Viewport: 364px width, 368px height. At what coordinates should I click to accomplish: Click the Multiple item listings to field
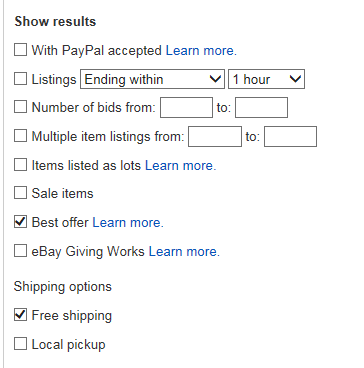click(290, 136)
